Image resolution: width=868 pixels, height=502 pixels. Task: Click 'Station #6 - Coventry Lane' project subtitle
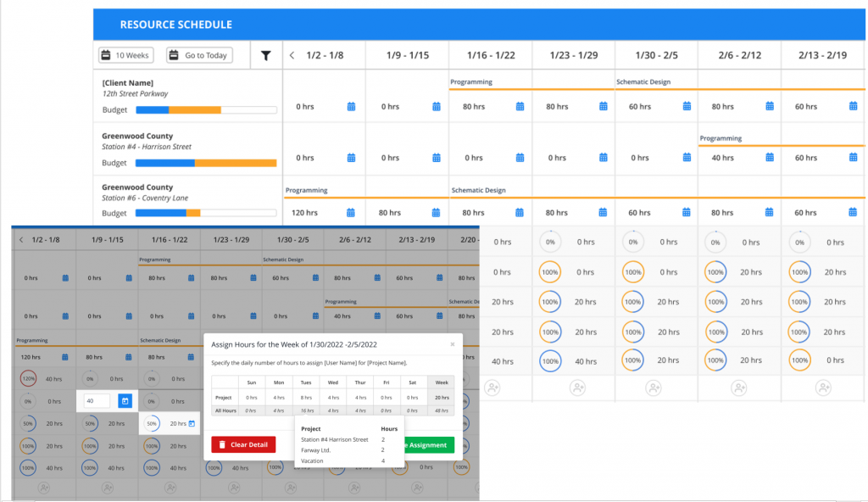pyautogui.click(x=145, y=198)
